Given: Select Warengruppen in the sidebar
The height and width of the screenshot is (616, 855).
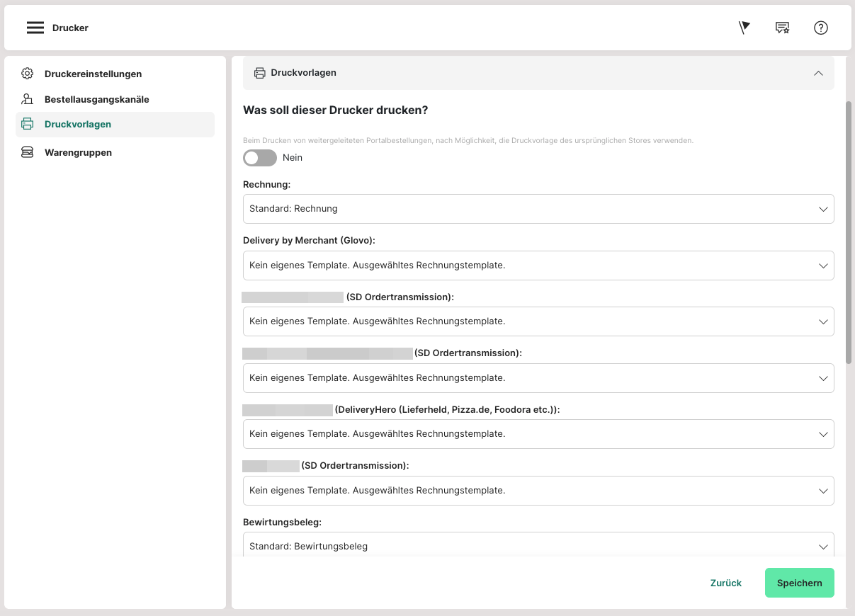Looking at the screenshot, I should click(78, 152).
